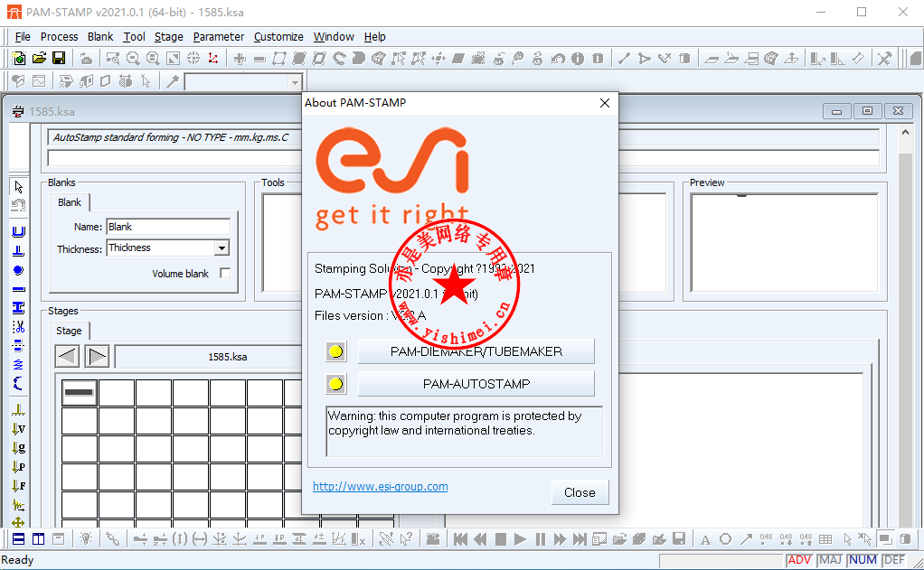The width and height of the screenshot is (924, 570).
Task: Click the table grid icon in bottom toolbar
Action: (825, 538)
